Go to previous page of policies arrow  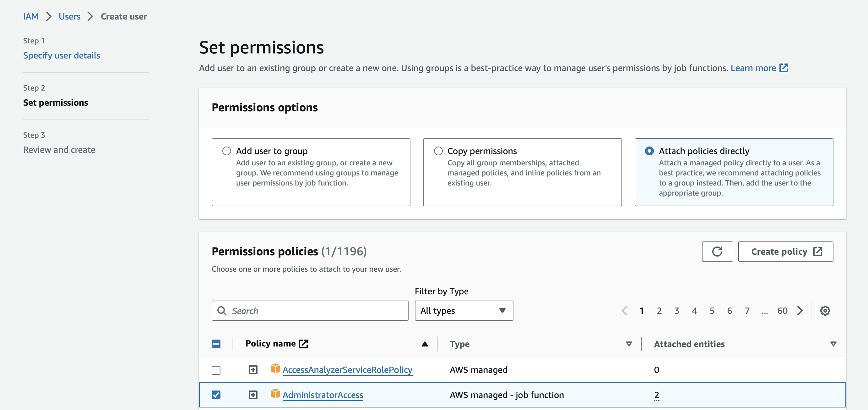[624, 310]
